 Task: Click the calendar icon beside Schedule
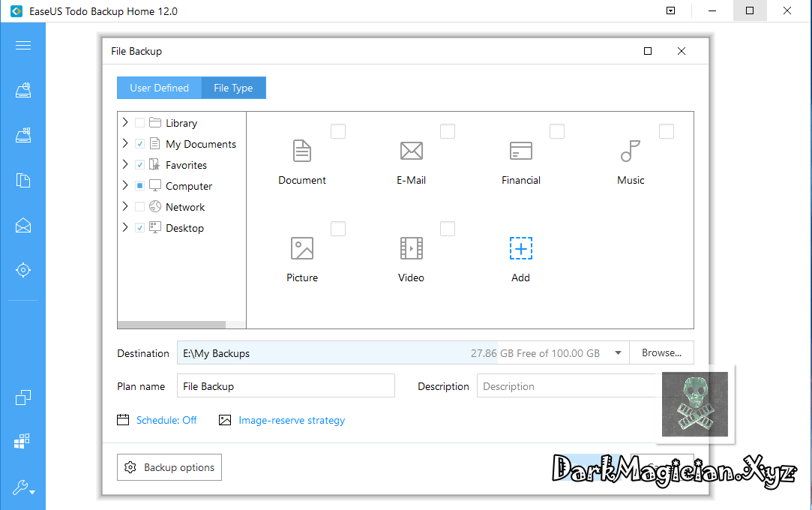coord(123,420)
